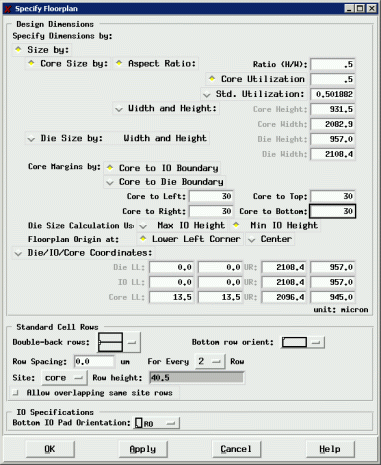The width and height of the screenshot is (381, 465).
Task: Edit the Std. Utilization value field
Action: 333,94
